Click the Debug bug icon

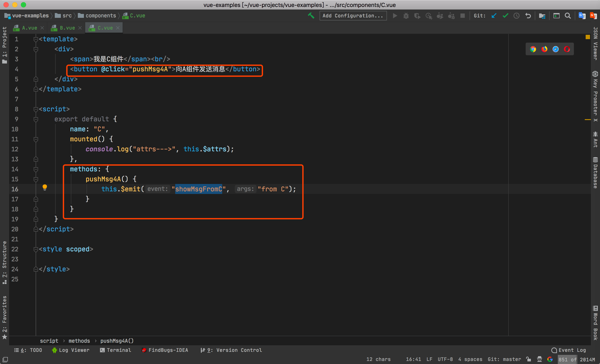click(406, 16)
